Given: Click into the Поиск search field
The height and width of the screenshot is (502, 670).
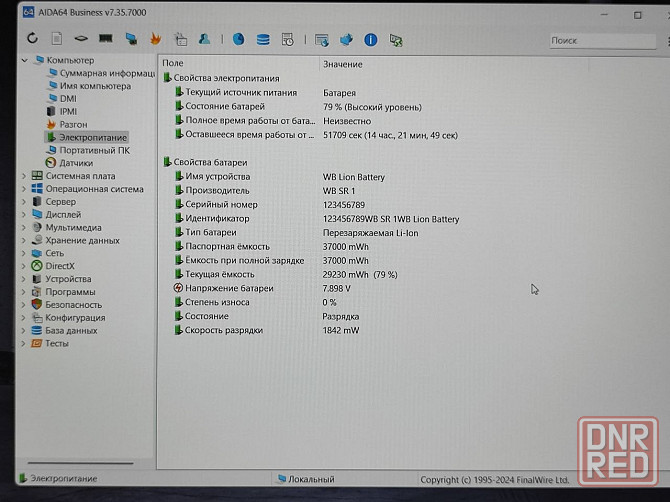Looking at the screenshot, I should 602,41.
